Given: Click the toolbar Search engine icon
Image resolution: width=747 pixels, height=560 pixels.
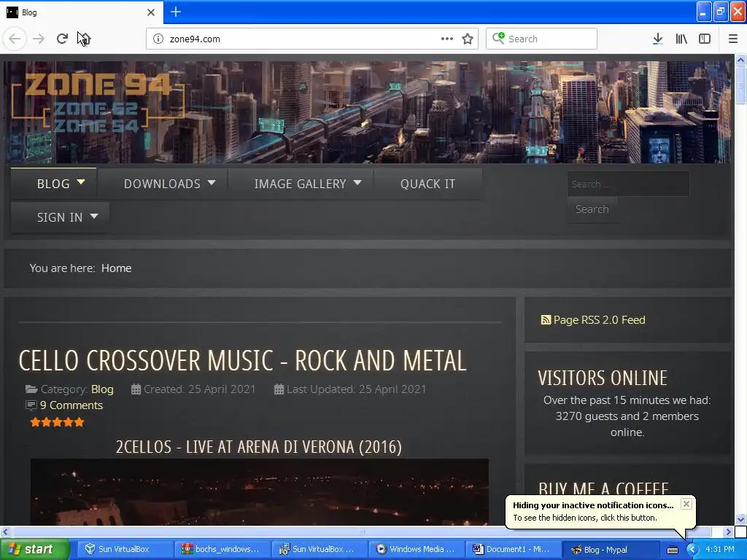Looking at the screenshot, I should (498, 38).
